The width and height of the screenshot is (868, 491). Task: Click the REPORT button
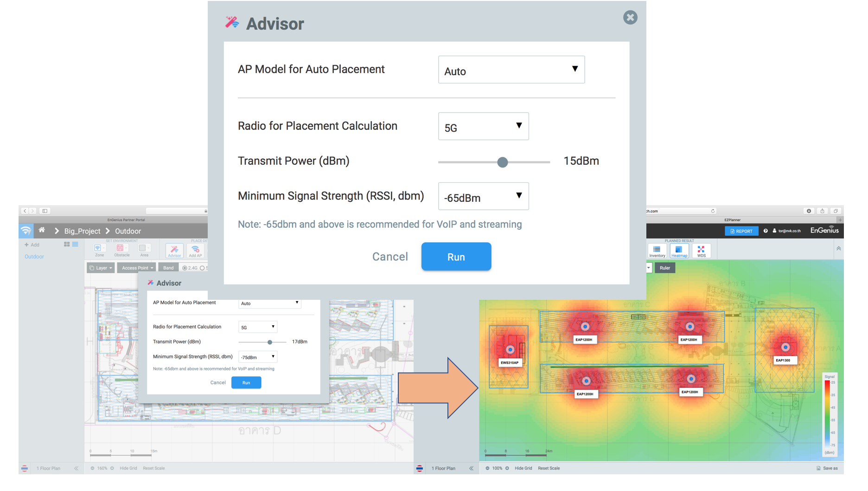pyautogui.click(x=741, y=231)
